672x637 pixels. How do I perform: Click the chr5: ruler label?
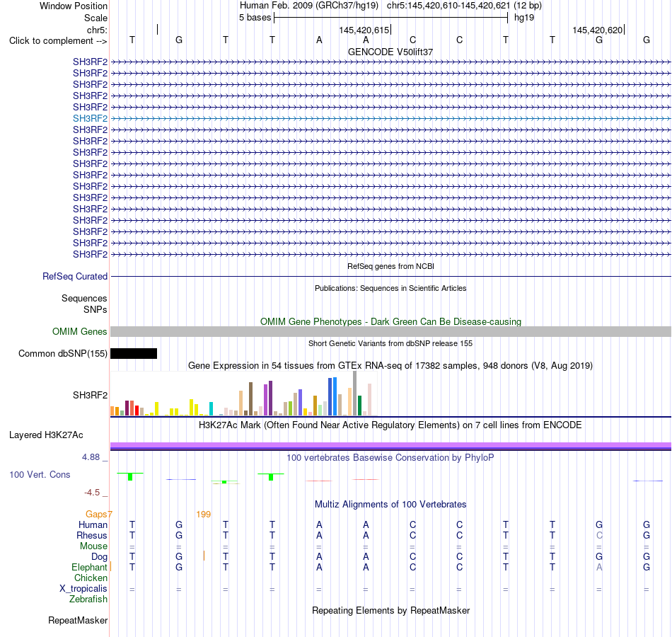click(x=97, y=30)
